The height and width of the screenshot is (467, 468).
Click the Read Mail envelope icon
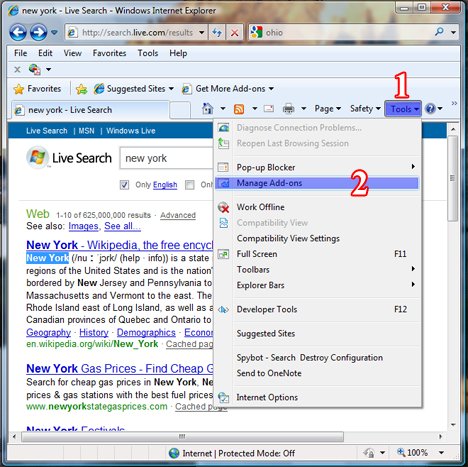269,109
